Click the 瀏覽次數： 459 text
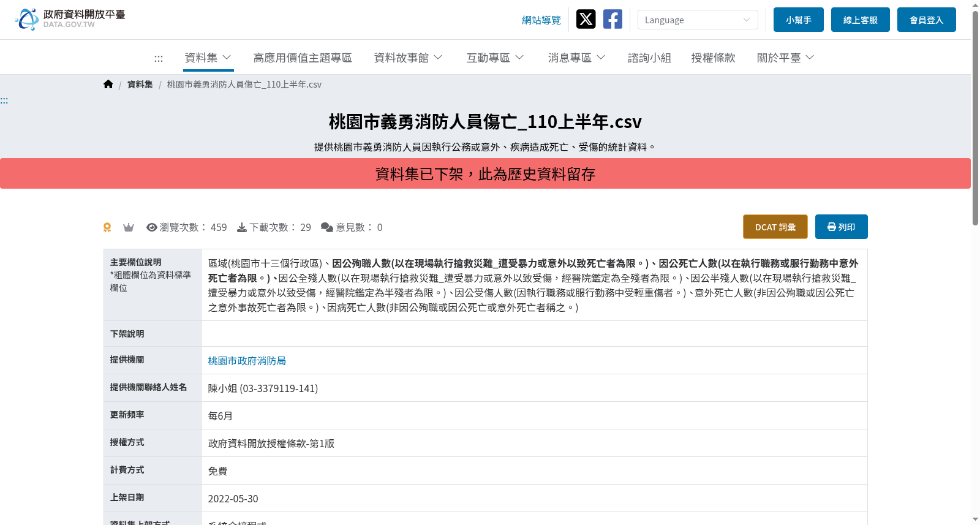The image size is (980, 525). tap(193, 227)
